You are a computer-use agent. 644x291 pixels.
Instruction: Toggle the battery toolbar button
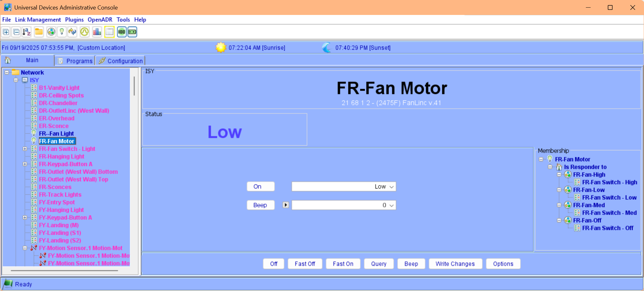click(x=132, y=32)
